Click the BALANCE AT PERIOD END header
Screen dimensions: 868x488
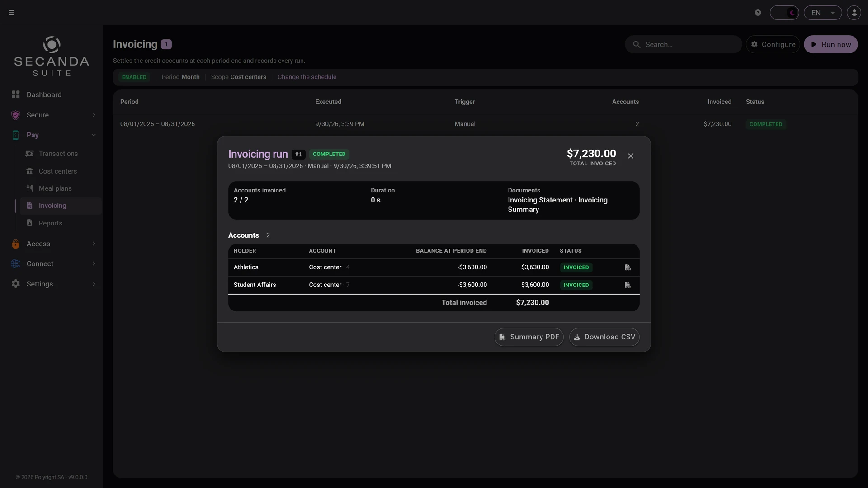(x=451, y=251)
